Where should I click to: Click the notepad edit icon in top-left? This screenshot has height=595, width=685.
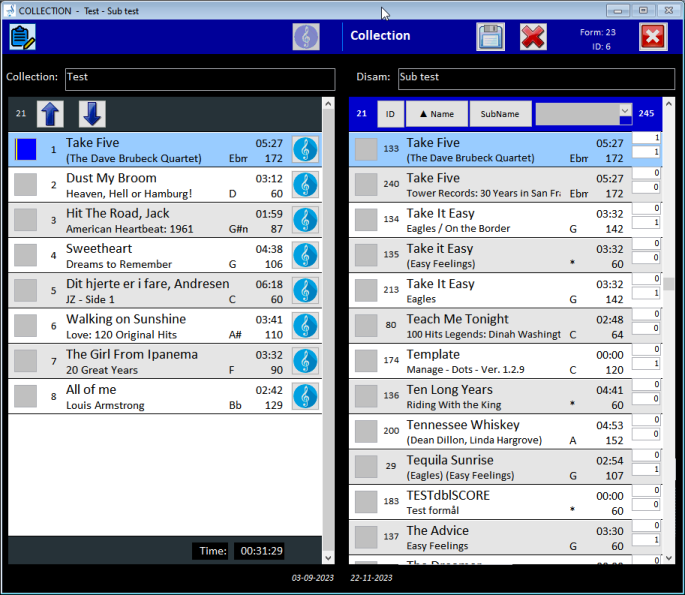pyautogui.click(x=23, y=37)
